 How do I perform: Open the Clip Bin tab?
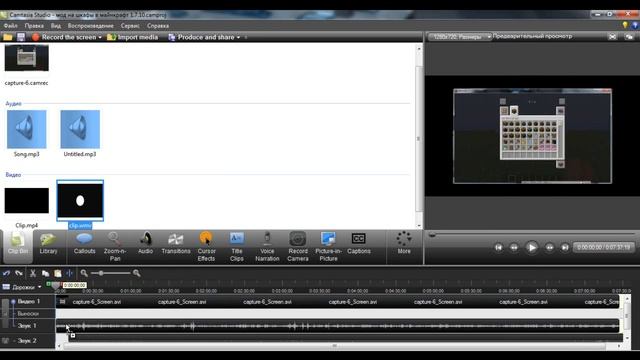[x=18, y=245]
